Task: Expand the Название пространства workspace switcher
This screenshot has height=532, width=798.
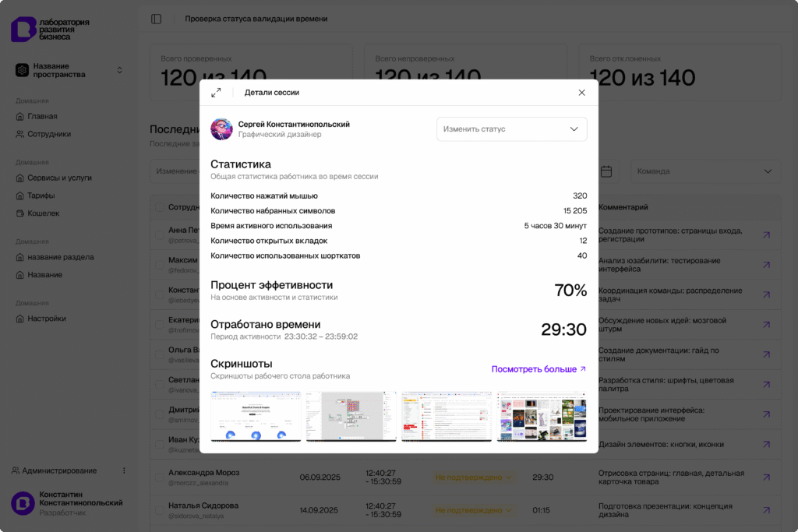Action: (x=69, y=70)
